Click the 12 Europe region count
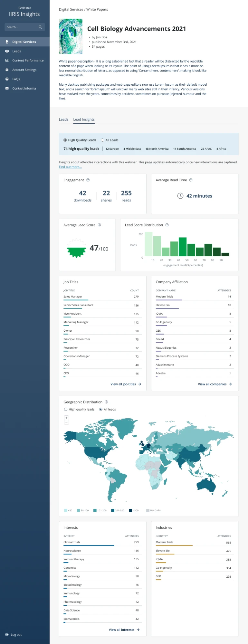 click(x=112, y=149)
